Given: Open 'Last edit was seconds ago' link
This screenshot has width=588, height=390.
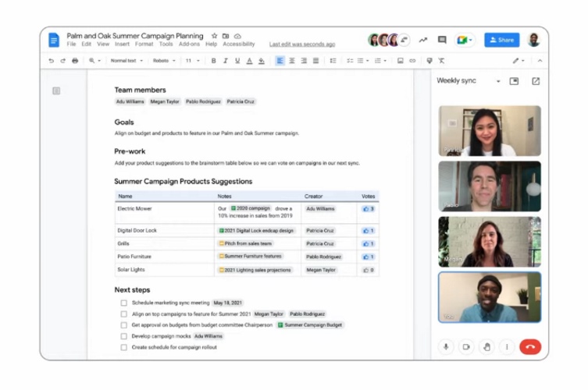Looking at the screenshot, I should (x=302, y=44).
